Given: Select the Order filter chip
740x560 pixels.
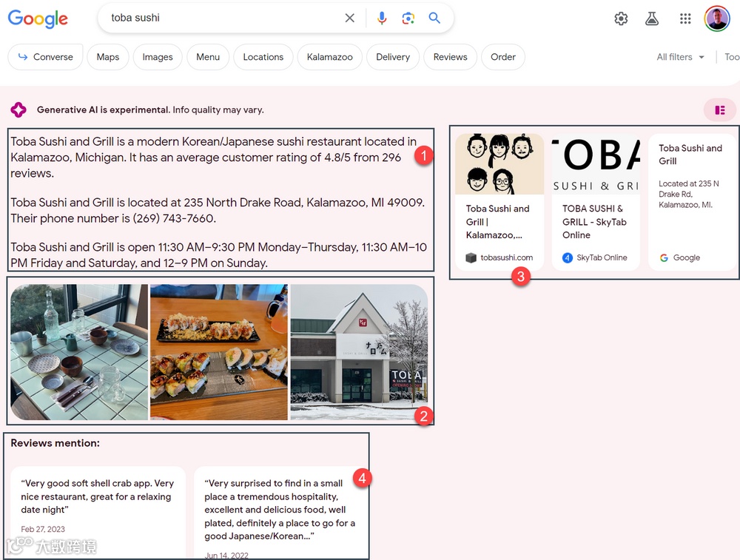Looking at the screenshot, I should (x=503, y=57).
